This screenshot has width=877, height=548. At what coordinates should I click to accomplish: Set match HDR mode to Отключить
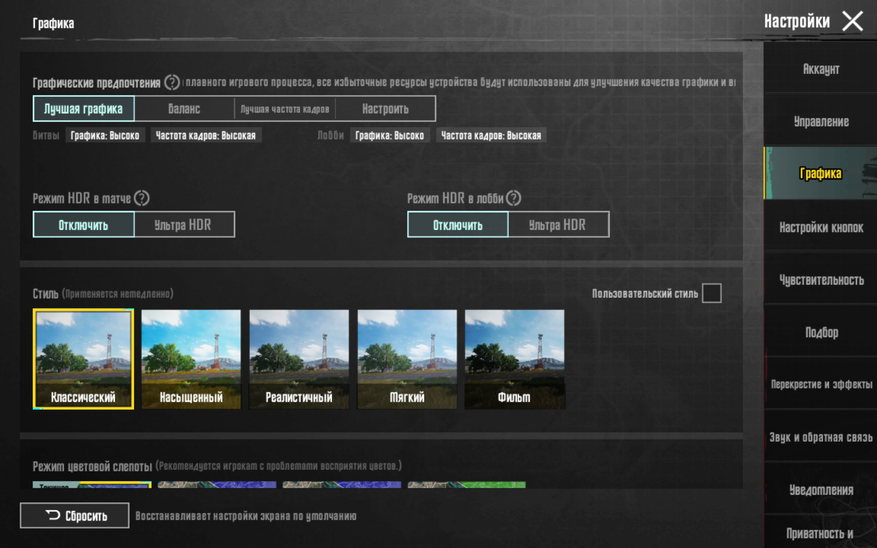click(x=83, y=225)
